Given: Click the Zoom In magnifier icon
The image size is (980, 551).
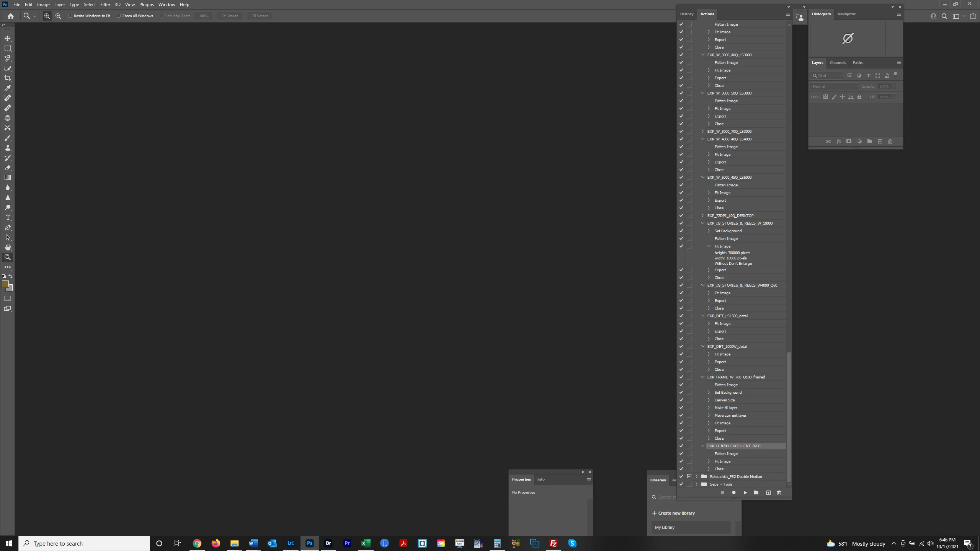Looking at the screenshot, I should (47, 16).
